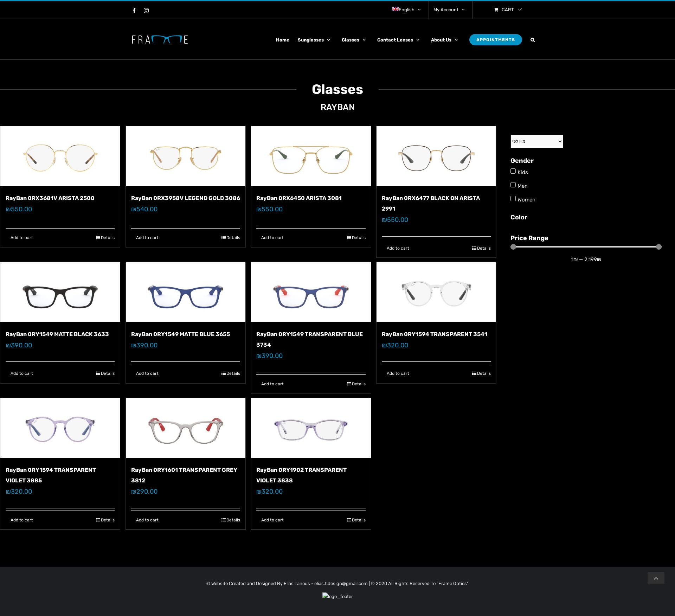The height and width of the screenshot is (616, 675).
Task: Enable the Kids gender filter
Action: tap(513, 171)
